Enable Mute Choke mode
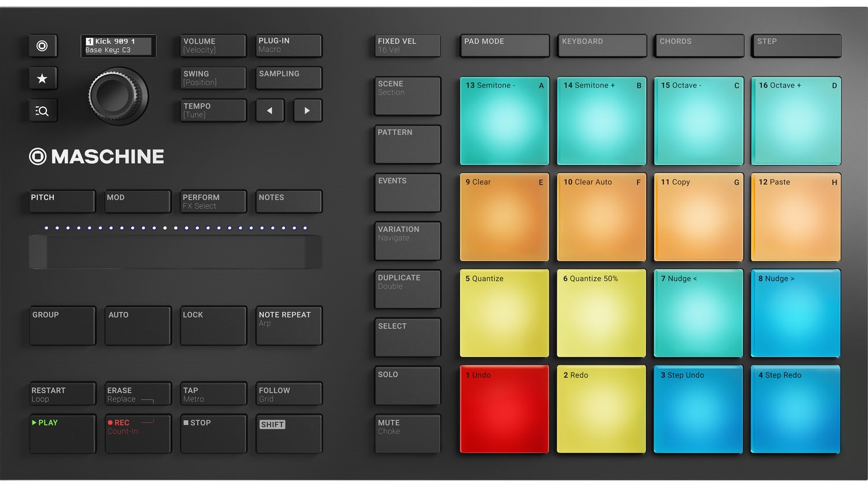The image size is (868, 487). [407, 433]
